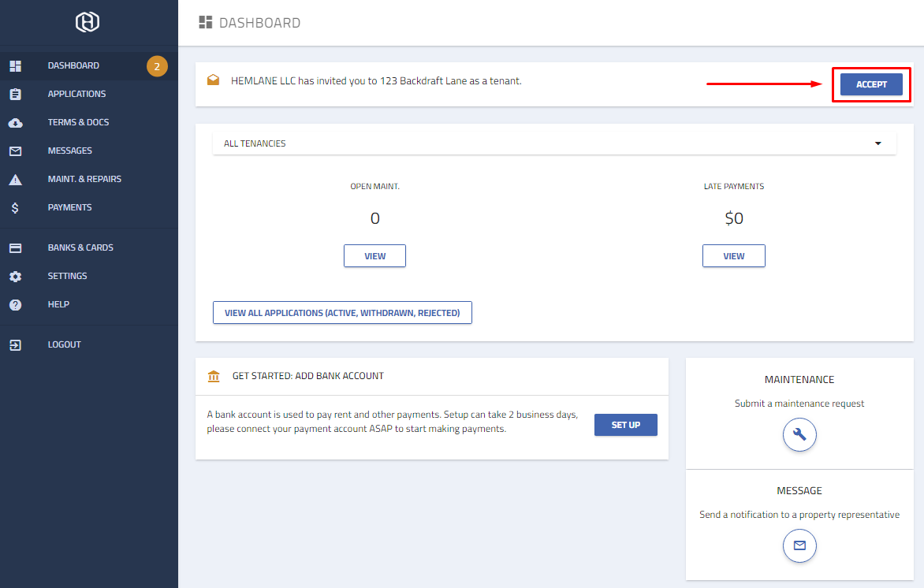Click the Settings gear icon

[15, 277]
